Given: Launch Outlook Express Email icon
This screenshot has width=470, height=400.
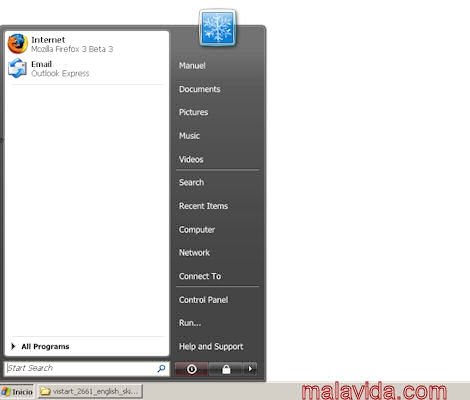Looking at the screenshot, I should tap(17, 68).
